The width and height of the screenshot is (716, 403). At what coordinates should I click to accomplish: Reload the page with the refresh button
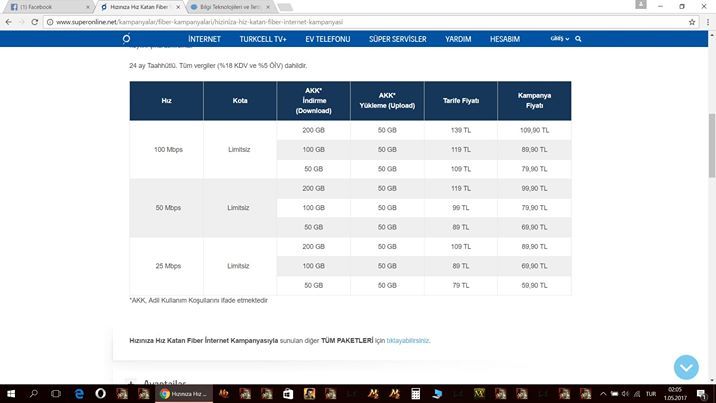34,22
